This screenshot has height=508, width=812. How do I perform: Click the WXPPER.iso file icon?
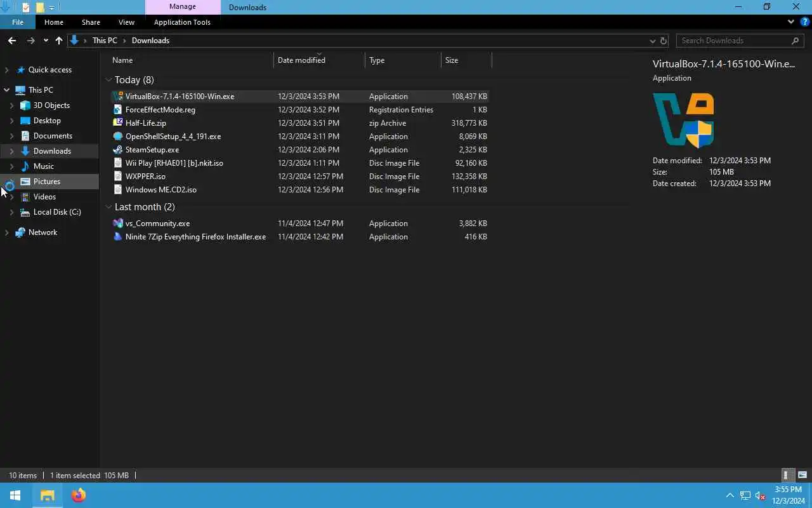click(x=117, y=177)
